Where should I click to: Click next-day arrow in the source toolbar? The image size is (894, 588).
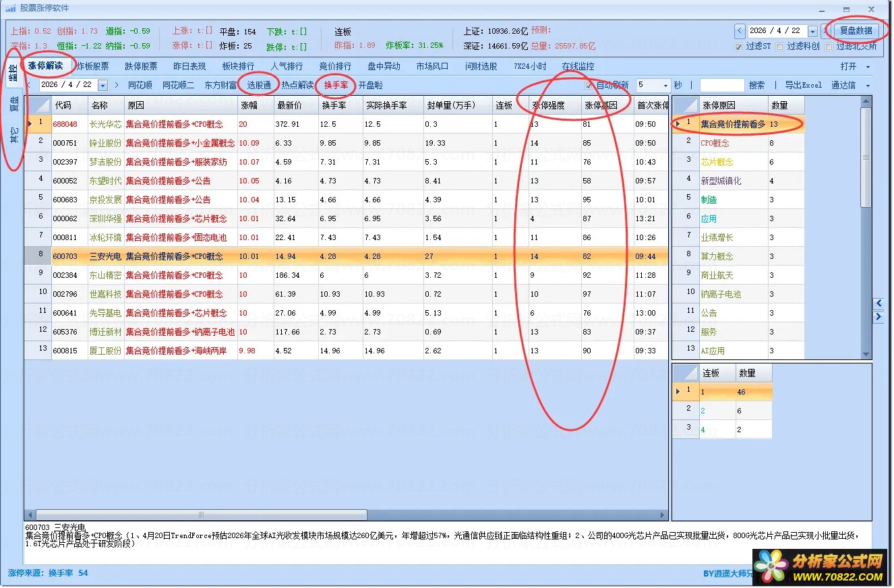click(117, 86)
